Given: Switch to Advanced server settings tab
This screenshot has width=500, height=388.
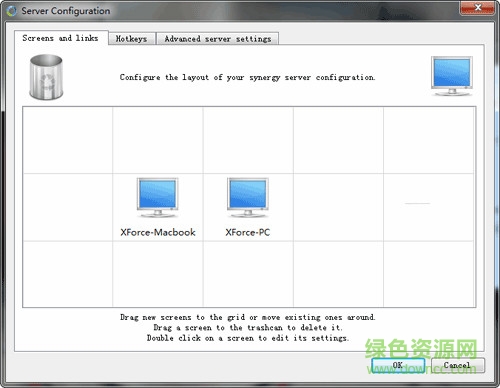Looking at the screenshot, I should tap(217, 39).
